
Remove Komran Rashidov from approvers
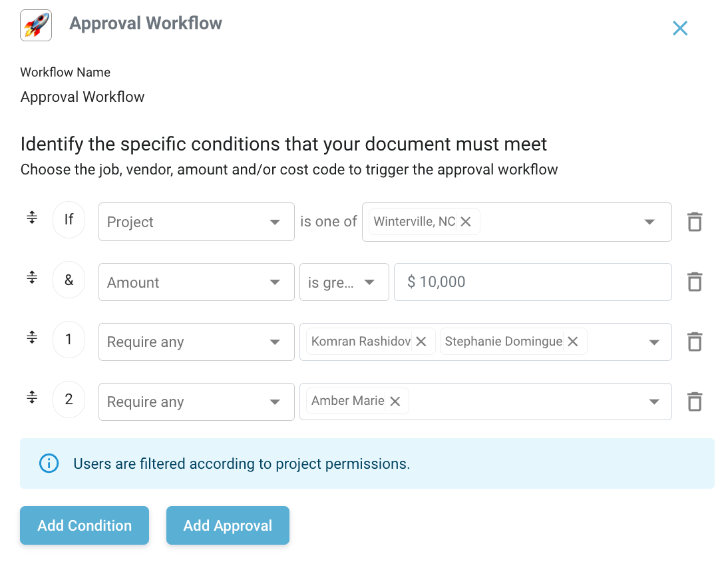pos(421,342)
